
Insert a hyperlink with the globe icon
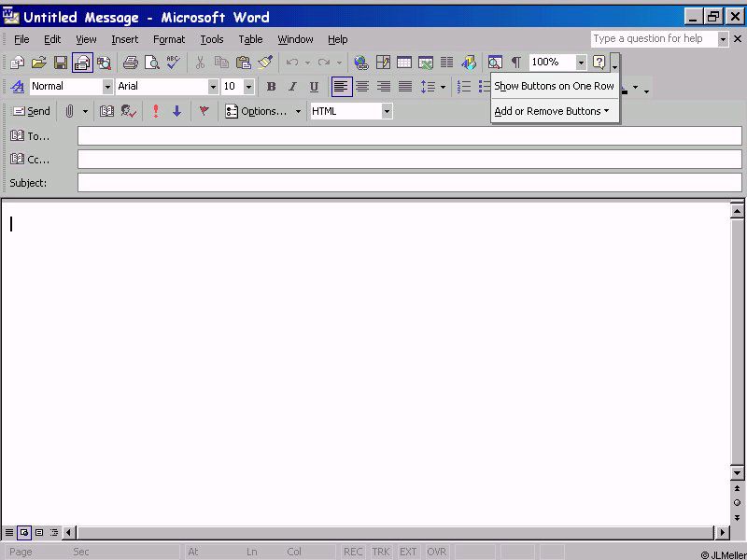[361, 63]
